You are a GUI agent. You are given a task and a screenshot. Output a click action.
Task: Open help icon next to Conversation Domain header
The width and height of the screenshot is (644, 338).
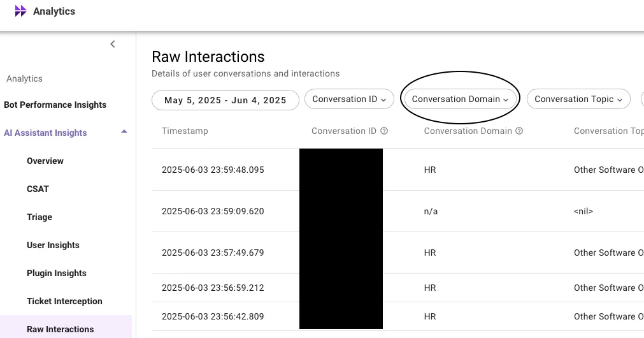pyautogui.click(x=519, y=131)
